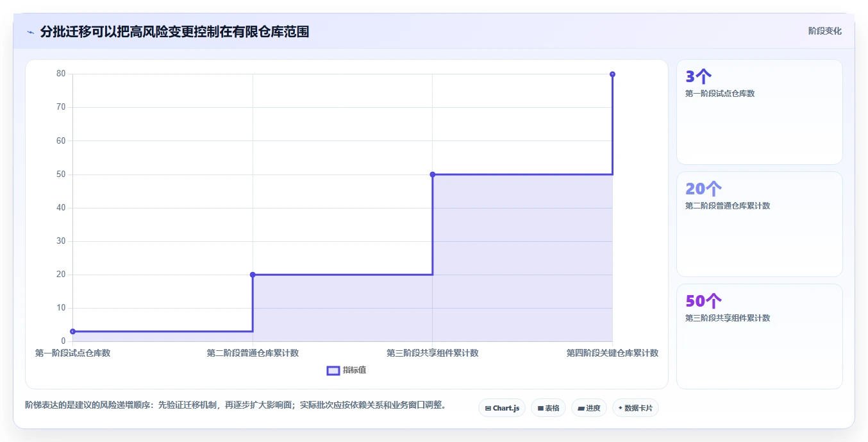Click the chart data point at value 20
868x442 pixels.
click(x=253, y=275)
